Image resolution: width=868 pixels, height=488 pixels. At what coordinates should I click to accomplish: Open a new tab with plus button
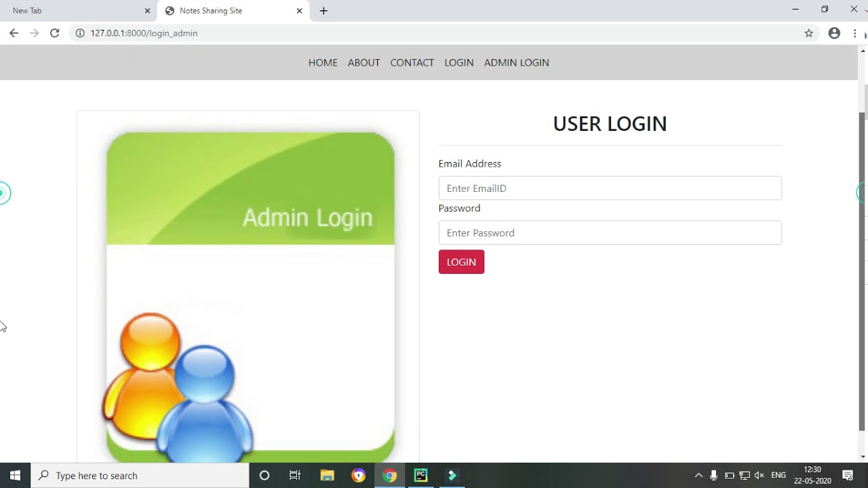pyautogui.click(x=323, y=11)
